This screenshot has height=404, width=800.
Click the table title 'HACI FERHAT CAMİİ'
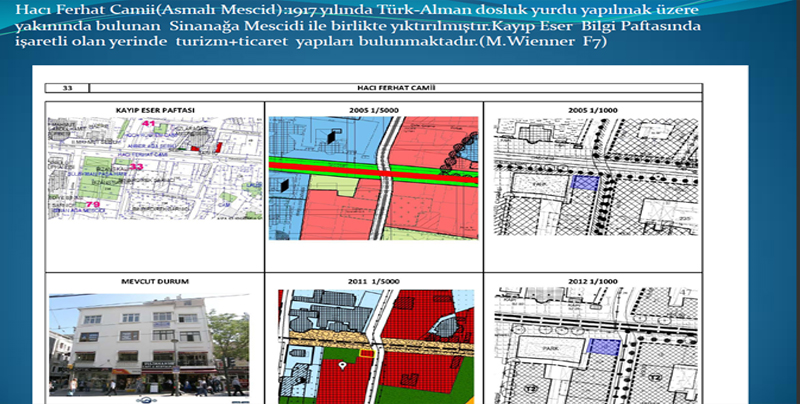tap(371, 88)
